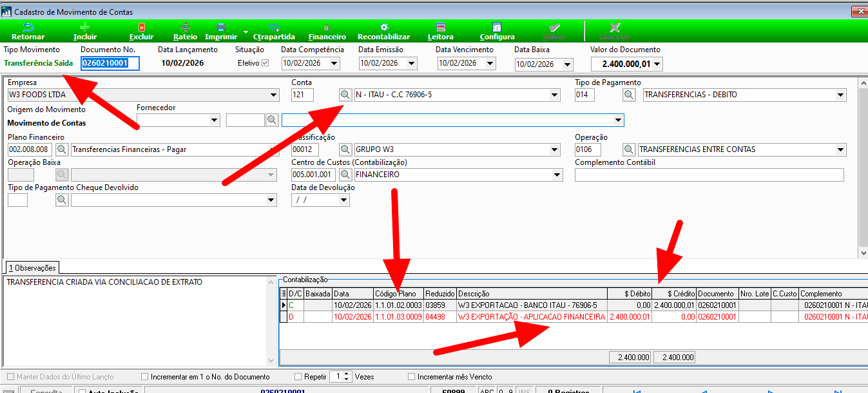Image resolution: width=868 pixels, height=393 pixels.
Task: Click the Descrição column header
Action: 532,294
